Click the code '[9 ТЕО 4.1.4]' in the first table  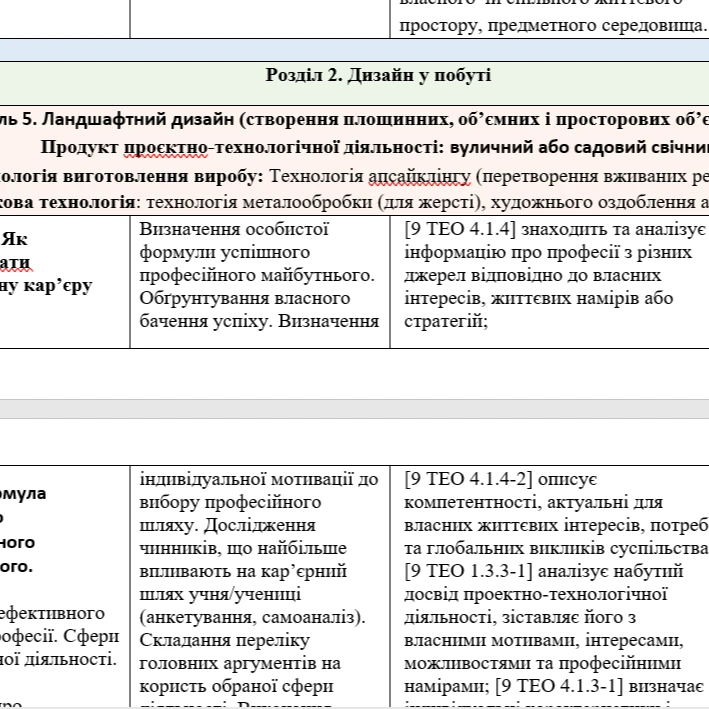click(460, 229)
